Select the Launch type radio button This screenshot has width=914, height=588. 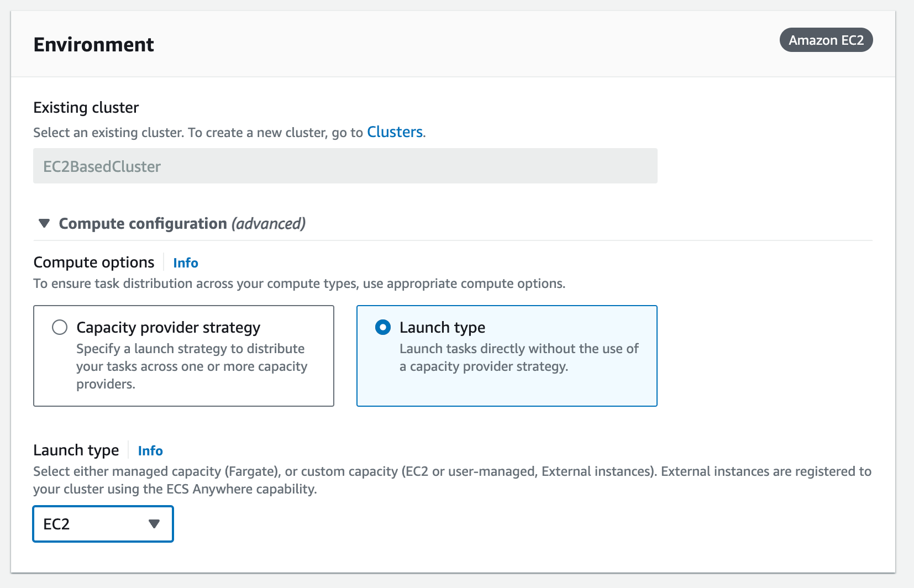click(382, 327)
